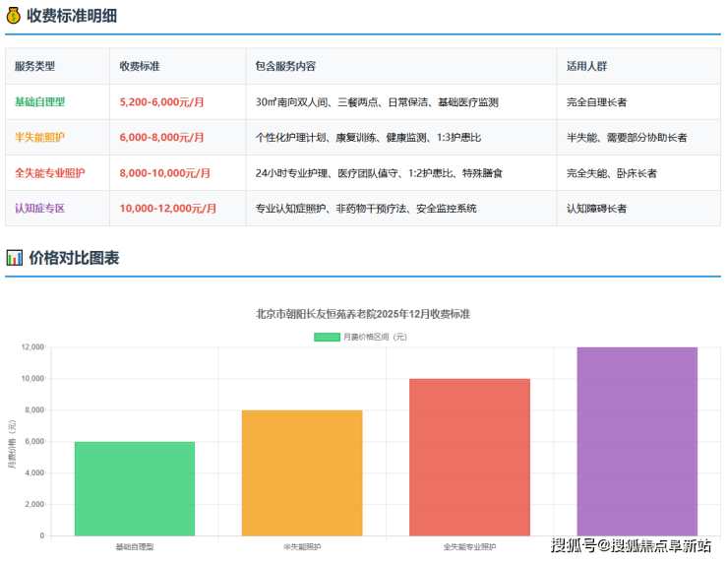Click the chart title 北京市朝阳长友恒苑养老院2025年12月收费标准
The width and height of the screenshot is (728, 561).
(362, 314)
